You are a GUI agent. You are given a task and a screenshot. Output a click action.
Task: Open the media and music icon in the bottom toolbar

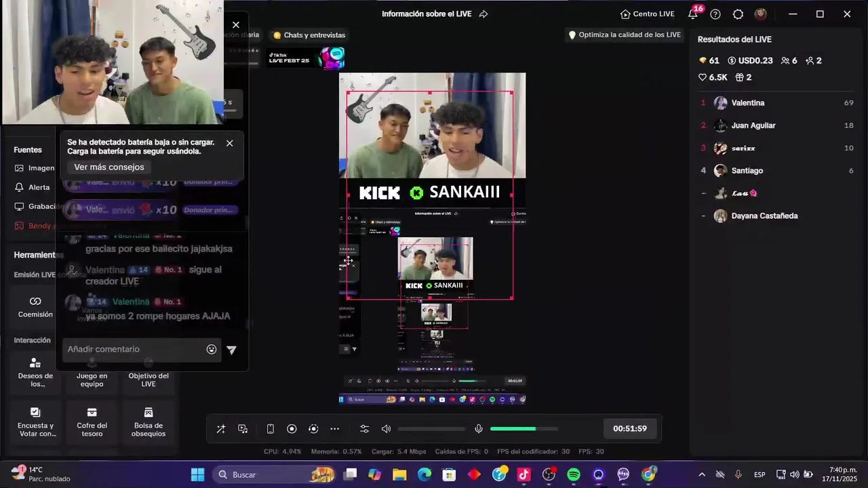tap(243, 429)
